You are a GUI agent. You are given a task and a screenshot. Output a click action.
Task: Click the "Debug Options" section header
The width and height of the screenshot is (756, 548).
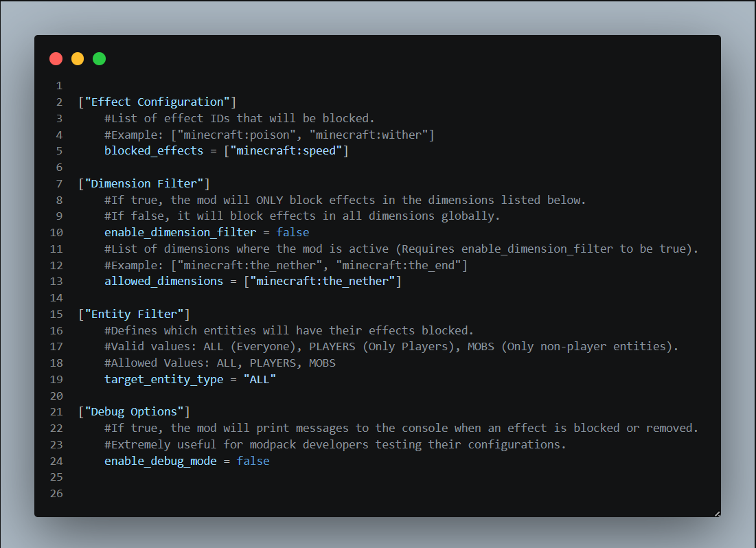[134, 412]
